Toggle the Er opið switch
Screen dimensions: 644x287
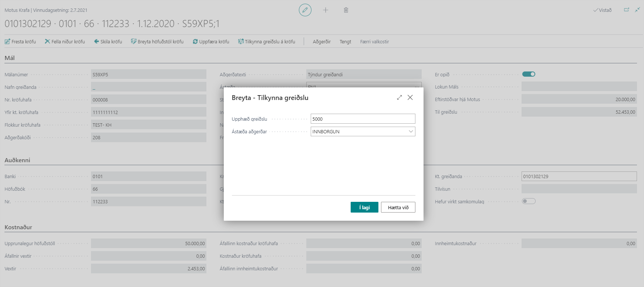[x=529, y=74]
